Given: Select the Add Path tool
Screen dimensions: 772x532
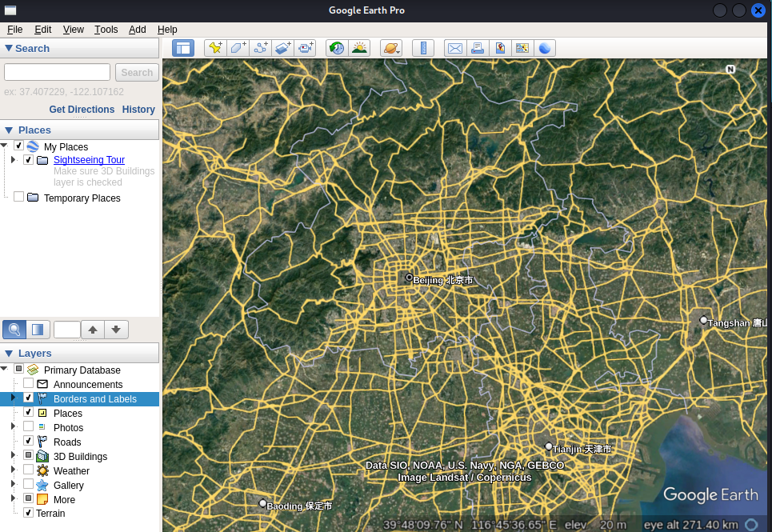Looking at the screenshot, I should (x=261, y=48).
